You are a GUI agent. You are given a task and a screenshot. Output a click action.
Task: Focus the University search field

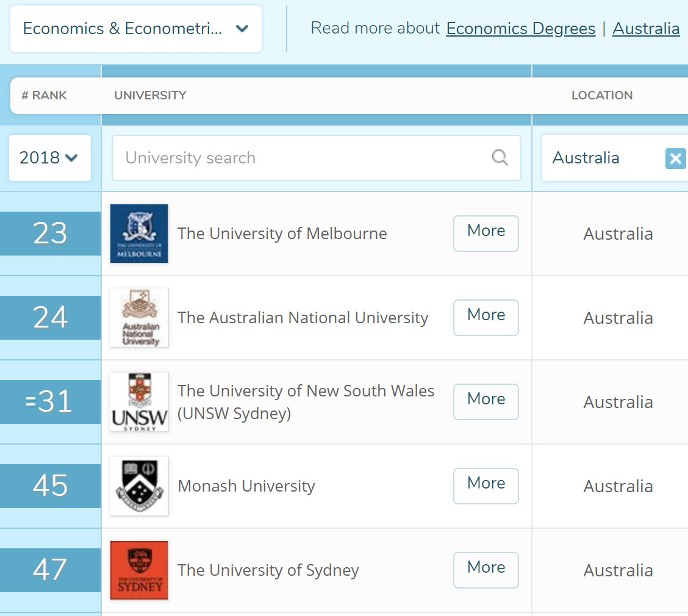click(317, 158)
